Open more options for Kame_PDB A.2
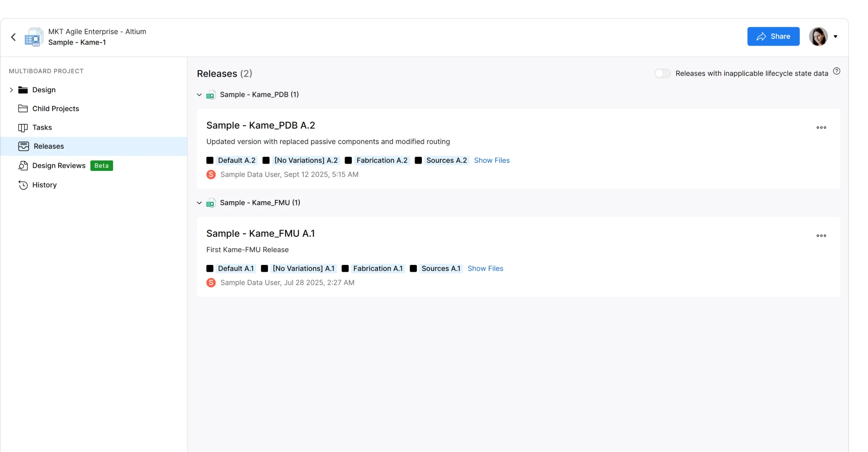This screenshot has height=452, width=868. 821,127
